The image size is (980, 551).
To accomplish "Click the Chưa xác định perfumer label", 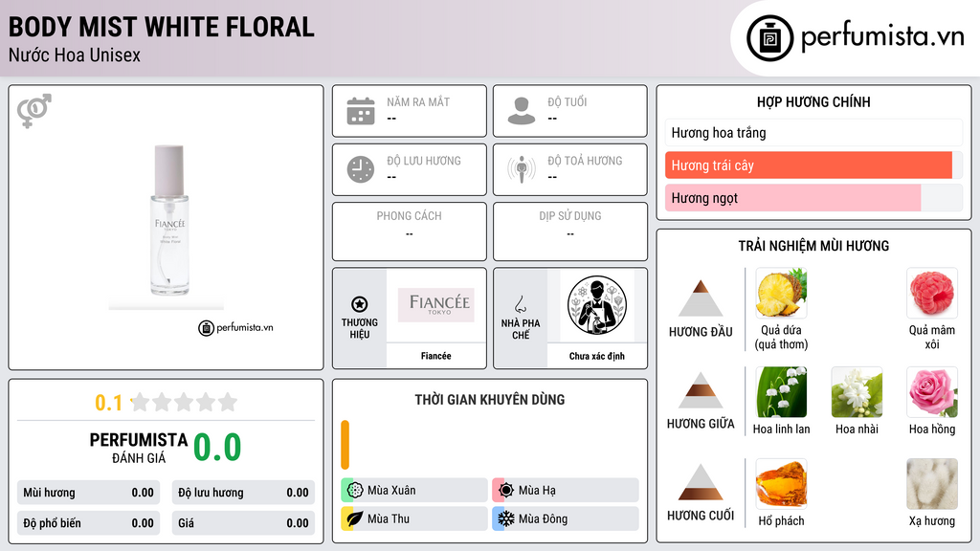I will (x=597, y=356).
